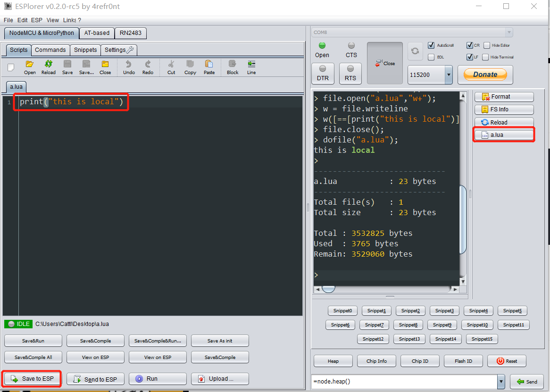Click the Chip Info button
The image size is (550, 392).
(377, 361)
